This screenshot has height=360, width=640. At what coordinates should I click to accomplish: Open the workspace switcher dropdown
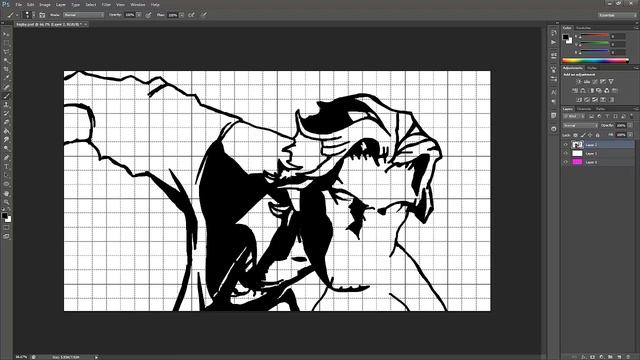(x=617, y=15)
